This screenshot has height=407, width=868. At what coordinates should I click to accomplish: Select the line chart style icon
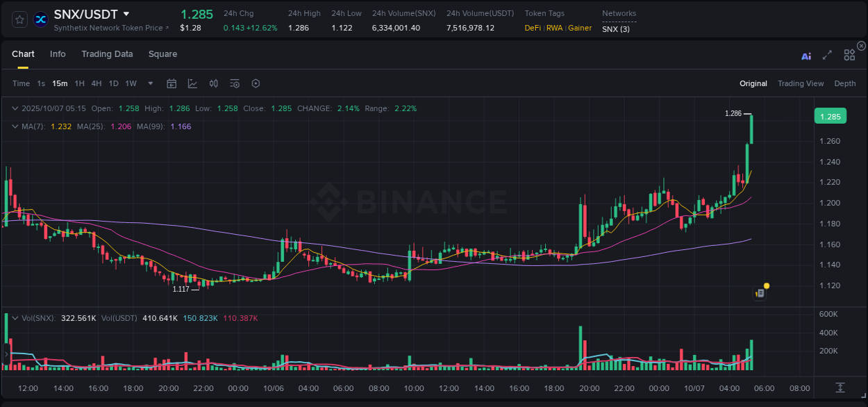(192, 83)
